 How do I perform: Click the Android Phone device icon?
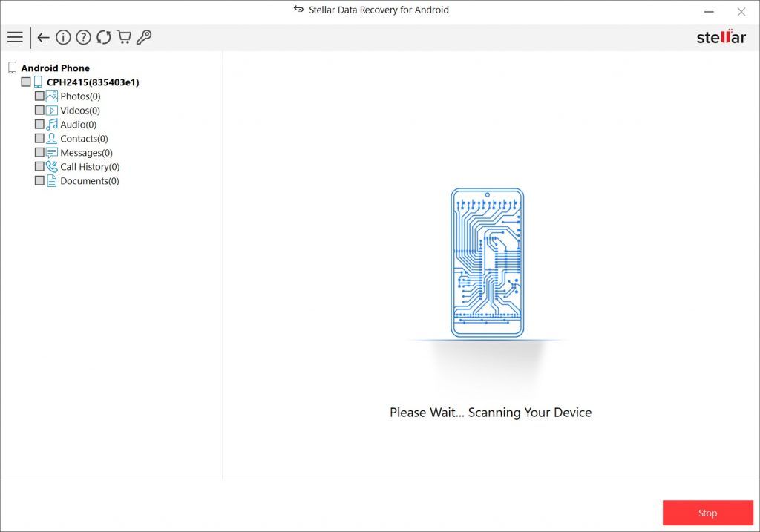13,68
